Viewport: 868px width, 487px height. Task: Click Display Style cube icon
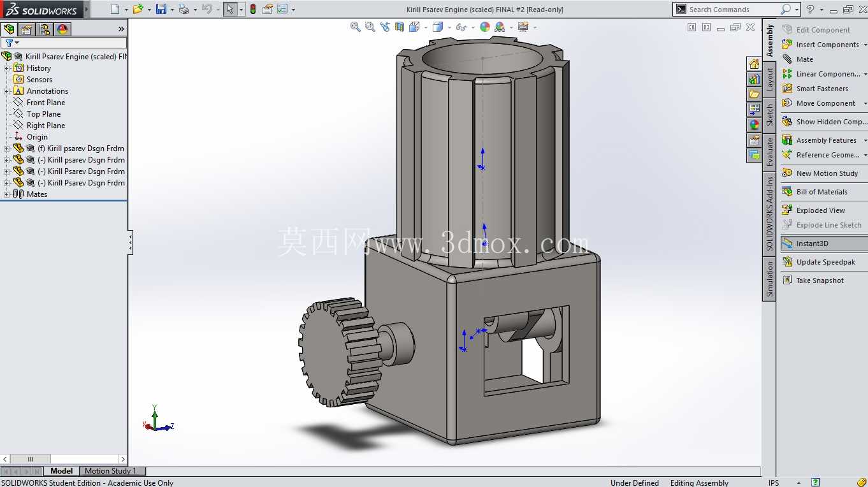(437, 27)
